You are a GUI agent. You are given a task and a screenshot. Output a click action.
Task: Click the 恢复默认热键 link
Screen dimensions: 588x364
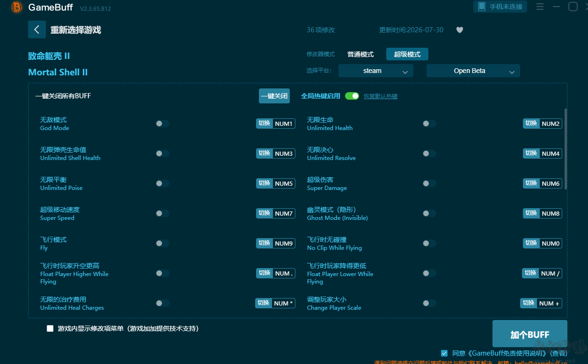point(381,96)
